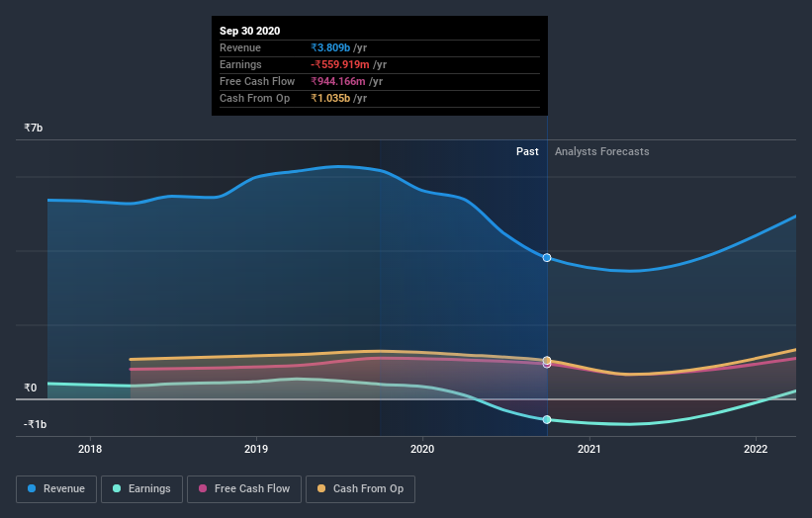Click the ₹1.035b cash from op value
Viewport: 812px width, 518px height.
click(330, 98)
